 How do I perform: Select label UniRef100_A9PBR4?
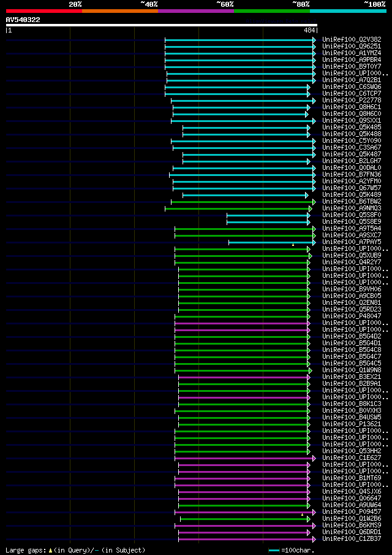click(352, 60)
